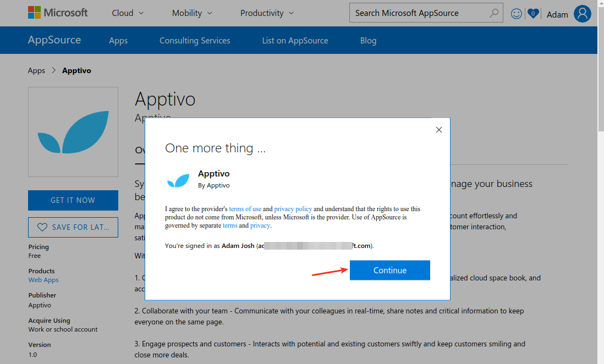
Task: Expand the Mobility dropdown menu
Action: [x=192, y=13]
